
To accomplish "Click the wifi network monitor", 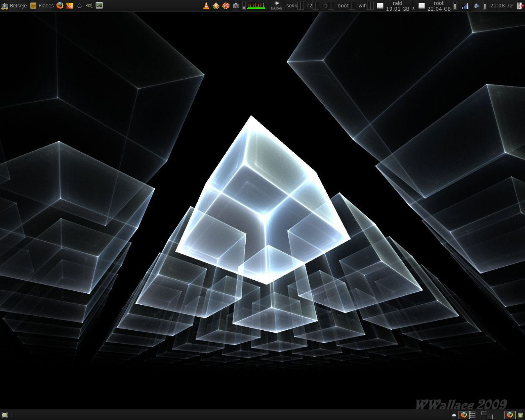I will click(x=366, y=6).
